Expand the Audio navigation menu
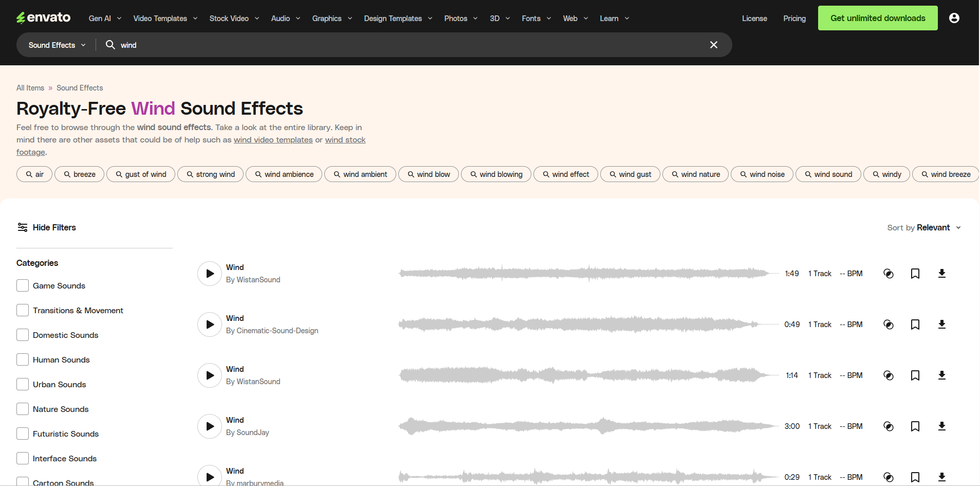Viewport: 980px width, 486px height. coord(285,18)
